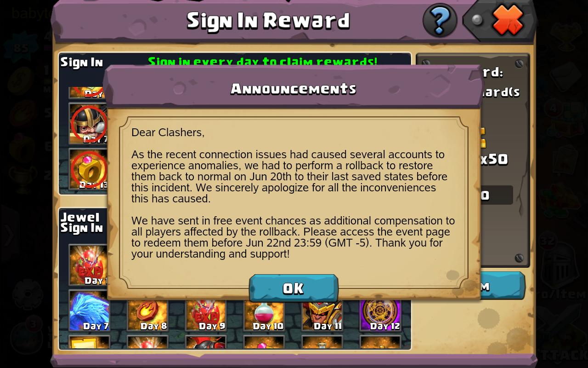
Task: Click the Announcements title bar
Action: tap(294, 87)
